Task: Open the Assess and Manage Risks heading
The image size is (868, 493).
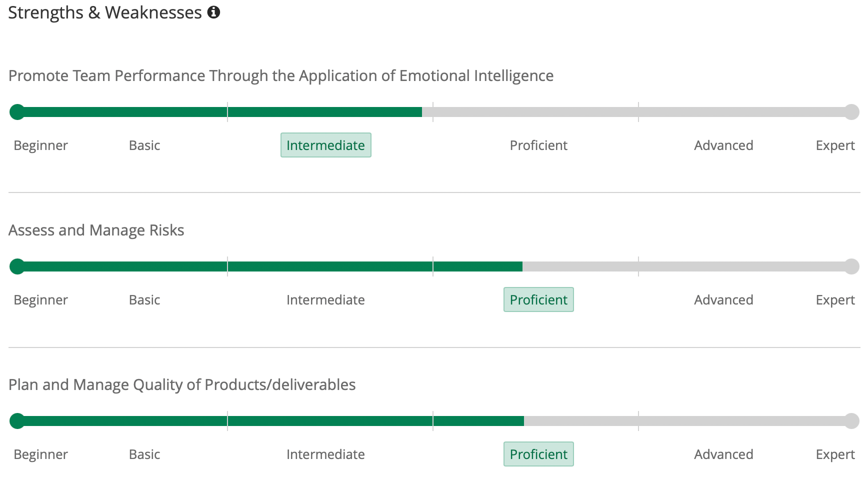Action: (96, 230)
